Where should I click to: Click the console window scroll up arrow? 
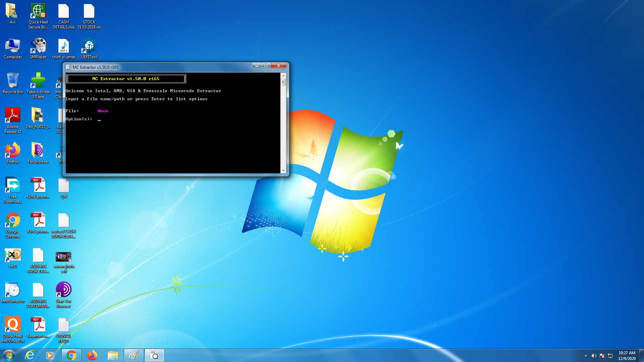coord(283,76)
